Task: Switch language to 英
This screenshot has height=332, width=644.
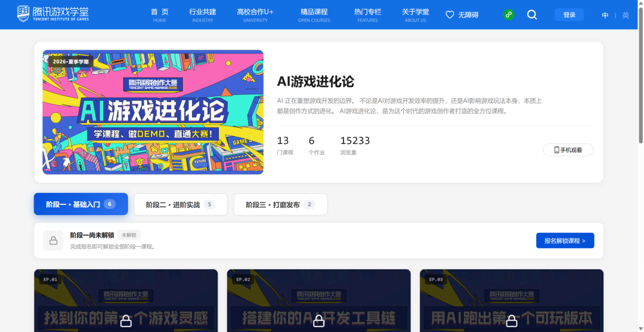Action: (x=626, y=15)
